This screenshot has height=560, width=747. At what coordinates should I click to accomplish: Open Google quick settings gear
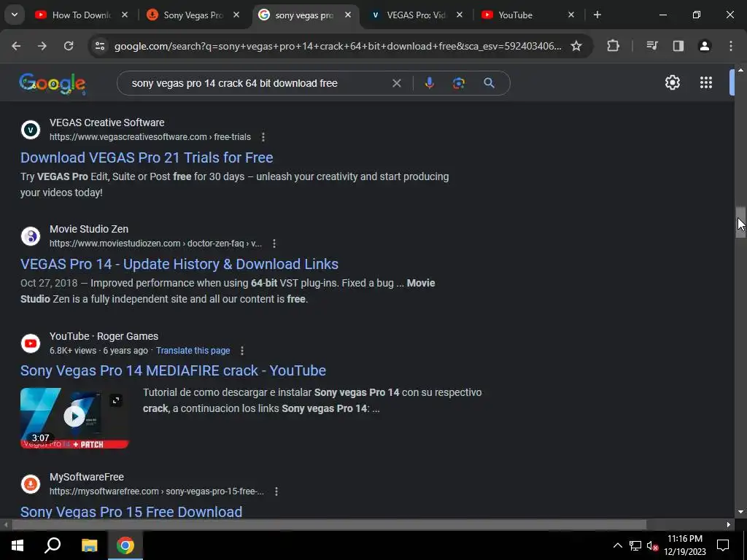pyautogui.click(x=672, y=83)
